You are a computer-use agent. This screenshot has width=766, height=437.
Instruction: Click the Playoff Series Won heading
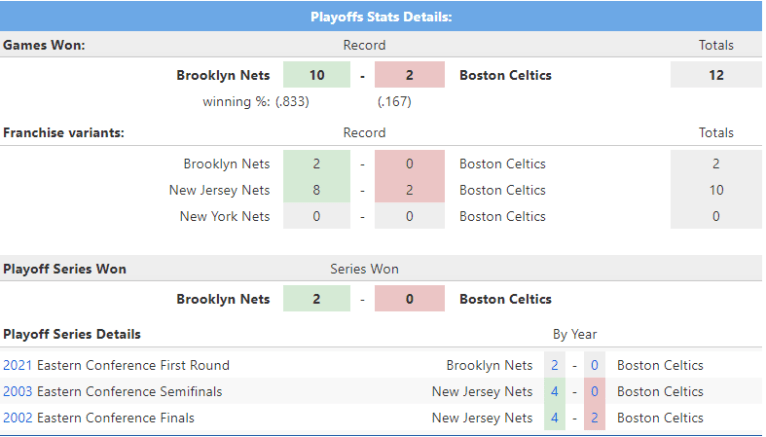pyautogui.click(x=65, y=269)
